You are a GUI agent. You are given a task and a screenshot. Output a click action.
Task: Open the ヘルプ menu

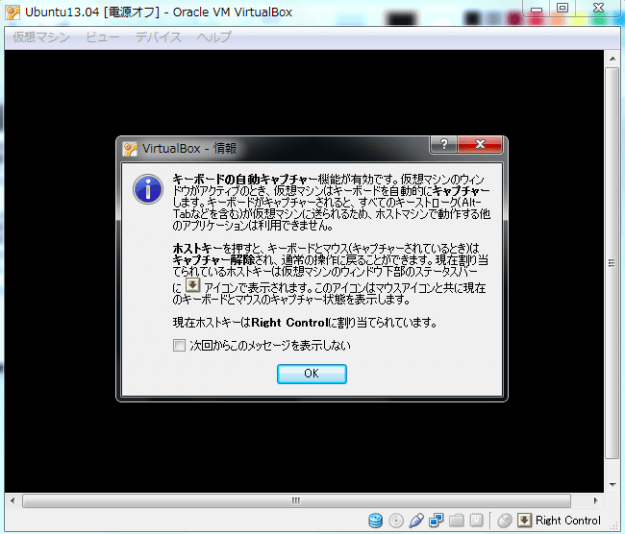point(214,37)
